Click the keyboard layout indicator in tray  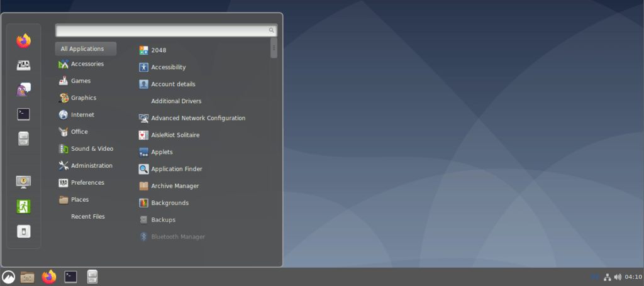coord(595,277)
